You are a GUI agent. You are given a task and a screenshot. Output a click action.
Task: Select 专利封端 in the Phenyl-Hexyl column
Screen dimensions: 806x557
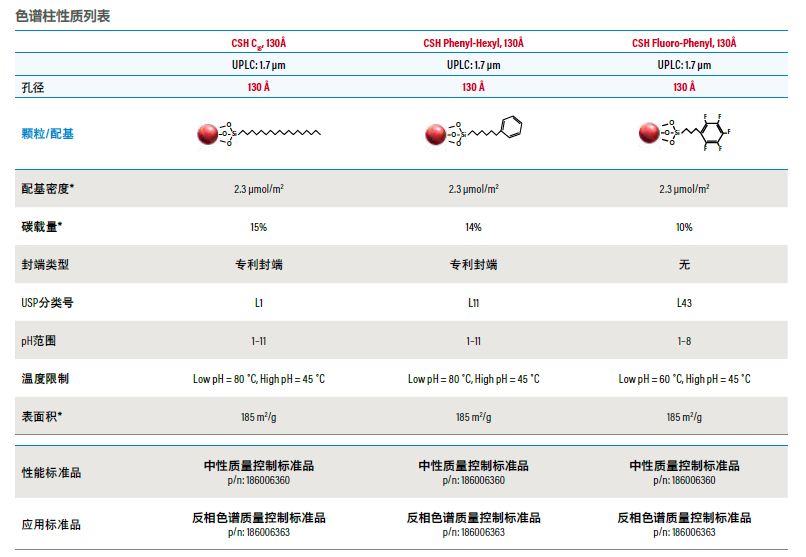[473, 265]
